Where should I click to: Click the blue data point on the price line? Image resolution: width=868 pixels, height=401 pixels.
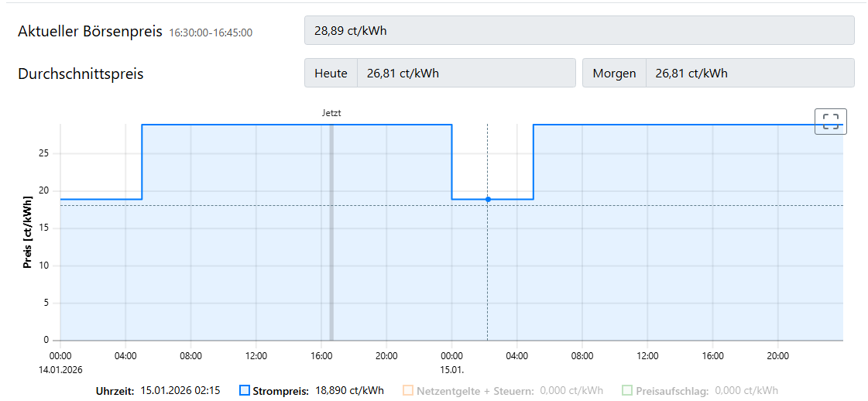[x=488, y=200]
